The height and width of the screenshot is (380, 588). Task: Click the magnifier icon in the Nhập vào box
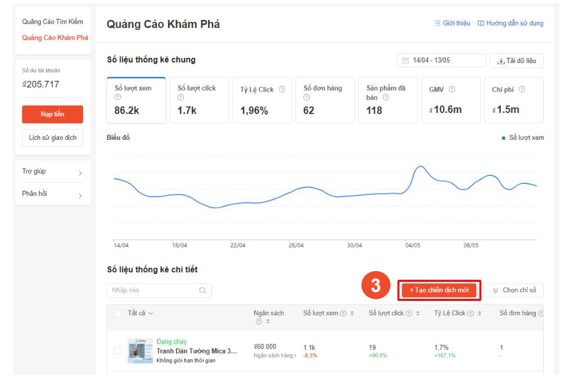(x=203, y=291)
